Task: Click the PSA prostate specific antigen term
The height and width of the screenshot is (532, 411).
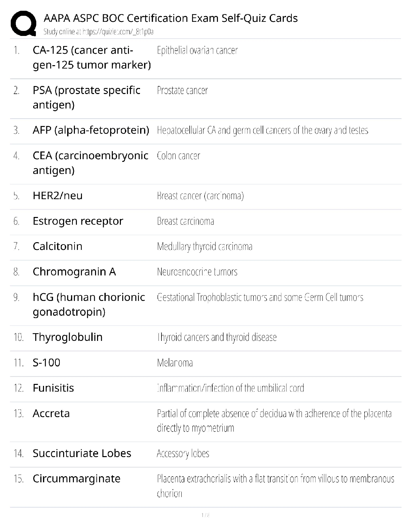Action: 86,97
